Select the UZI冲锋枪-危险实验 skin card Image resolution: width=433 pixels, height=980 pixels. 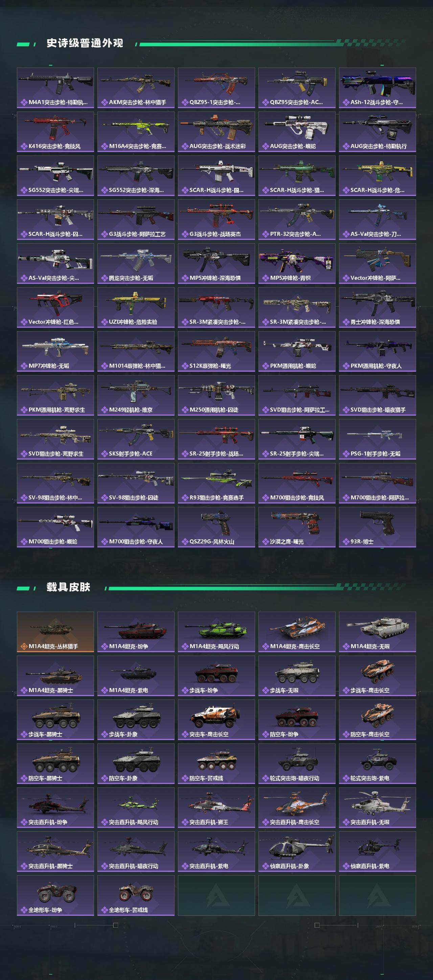tap(136, 308)
